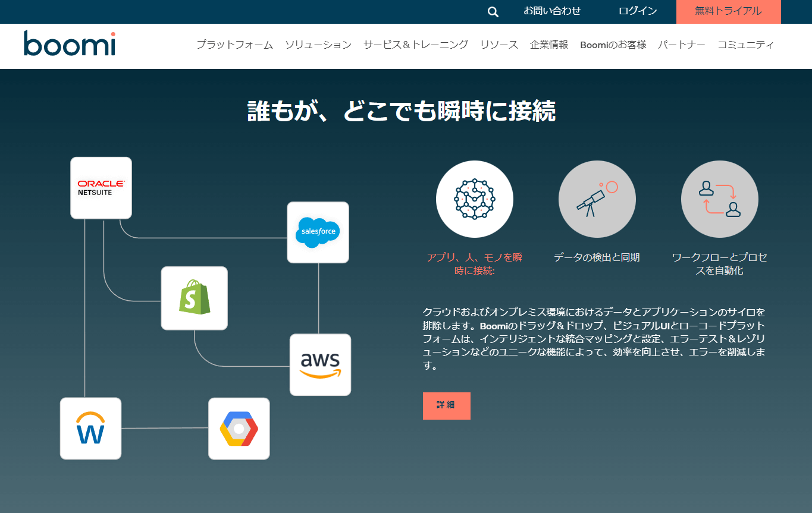The width and height of the screenshot is (812, 513).
Task: Select the Google Cloud logo tile
Action: 239,429
